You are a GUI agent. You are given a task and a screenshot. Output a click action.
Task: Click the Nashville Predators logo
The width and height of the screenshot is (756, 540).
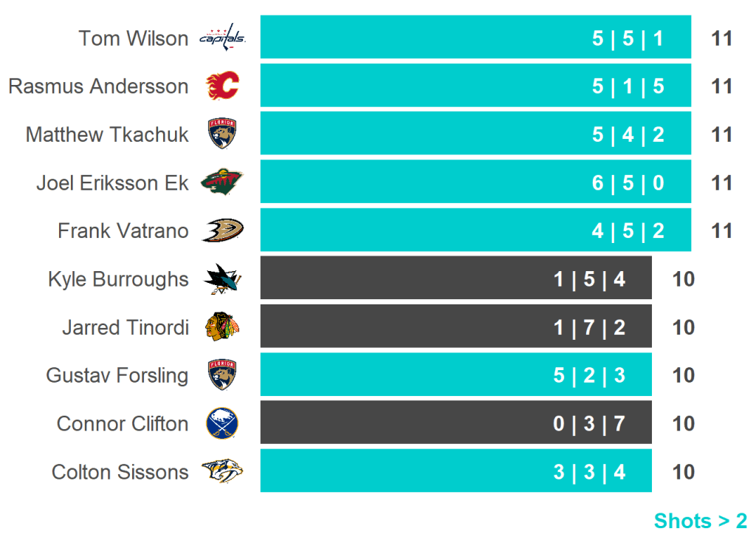pyautogui.click(x=222, y=471)
